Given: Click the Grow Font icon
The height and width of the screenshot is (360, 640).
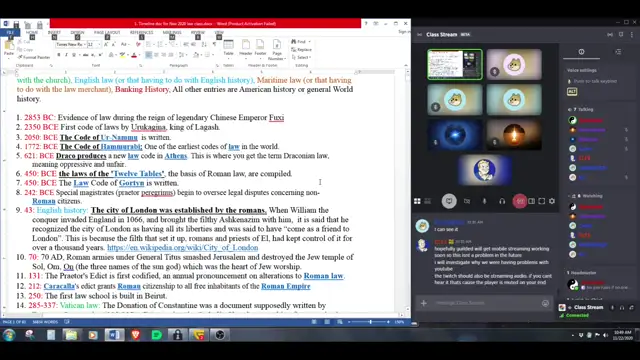Looking at the screenshot, I should click(106, 44).
